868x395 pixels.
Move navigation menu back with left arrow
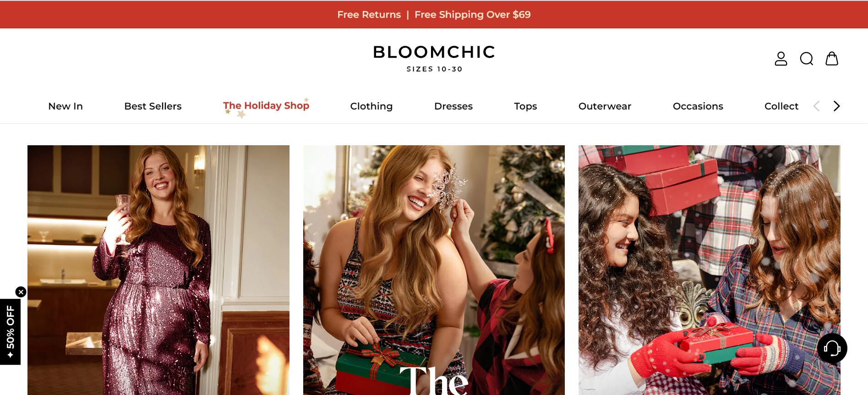pyautogui.click(x=816, y=106)
